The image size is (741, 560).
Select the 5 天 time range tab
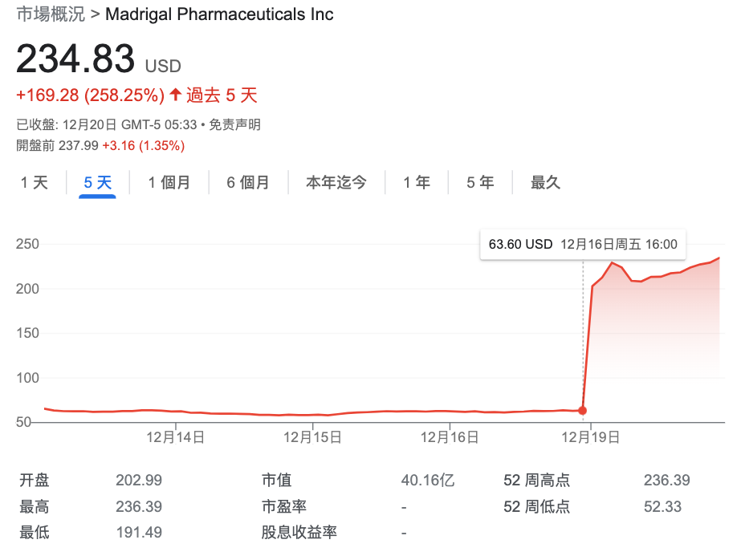97,182
